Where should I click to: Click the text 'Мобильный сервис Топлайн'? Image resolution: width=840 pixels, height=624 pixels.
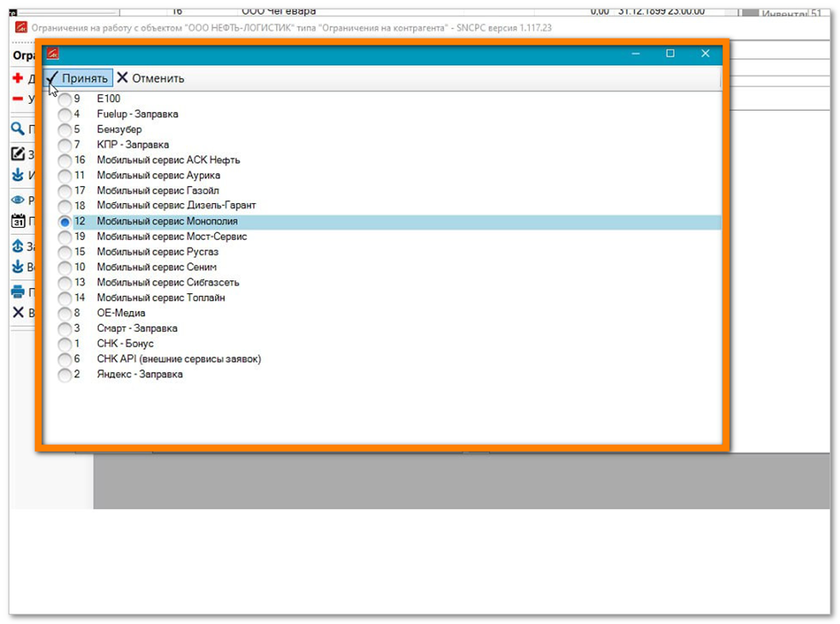click(161, 297)
